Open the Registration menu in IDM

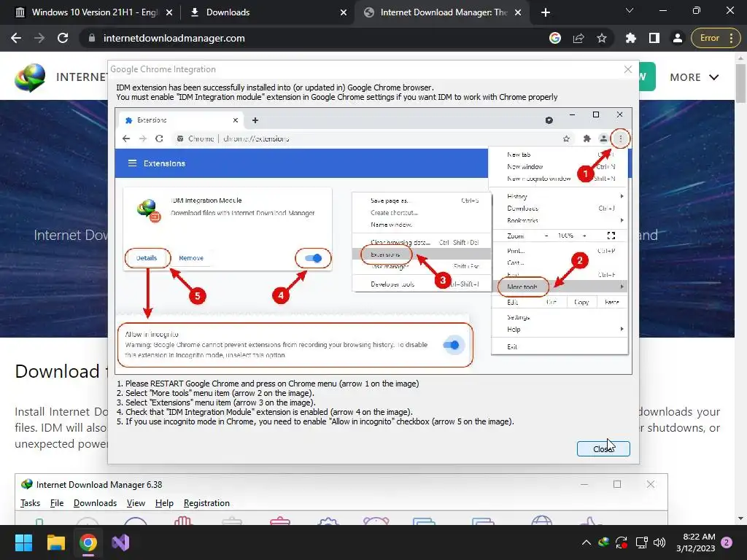pos(206,503)
